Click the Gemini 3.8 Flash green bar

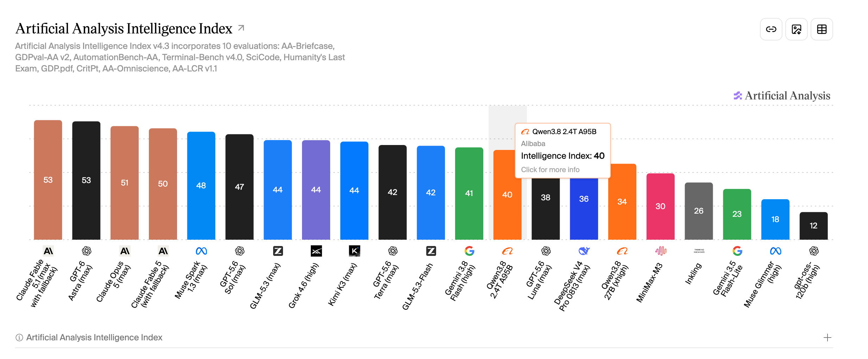pos(469,194)
